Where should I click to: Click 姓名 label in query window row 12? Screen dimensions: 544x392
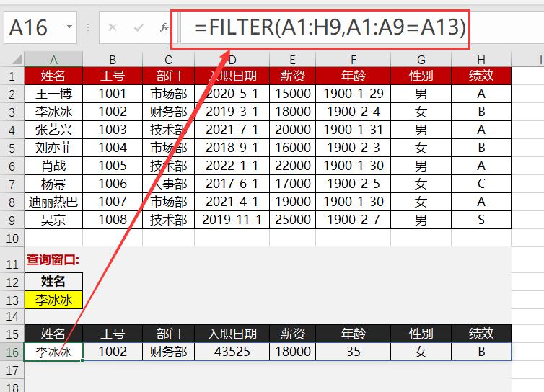tap(53, 282)
